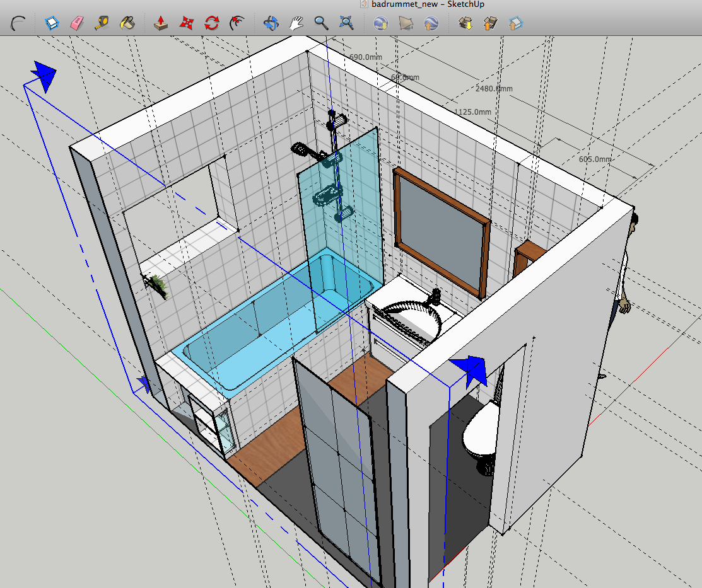The width and height of the screenshot is (702, 588).
Task: Click the Zoom Extents tool
Action: point(346,23)
